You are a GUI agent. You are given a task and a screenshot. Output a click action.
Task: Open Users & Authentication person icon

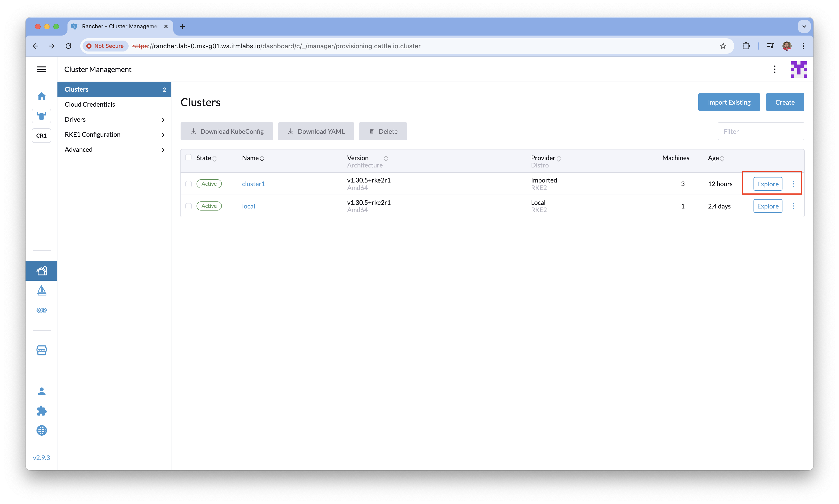41,391
